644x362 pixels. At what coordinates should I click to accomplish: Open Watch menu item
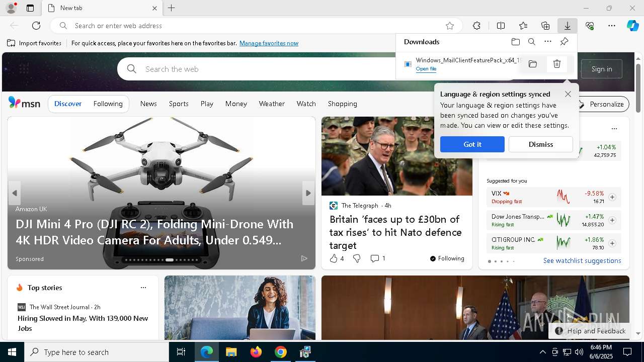tap(306, 104)
